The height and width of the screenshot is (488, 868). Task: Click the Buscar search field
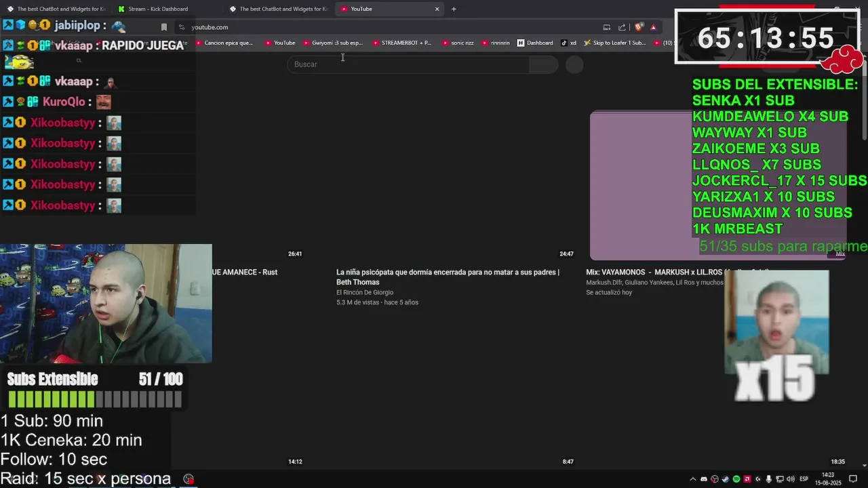click(x=408, y=64)
